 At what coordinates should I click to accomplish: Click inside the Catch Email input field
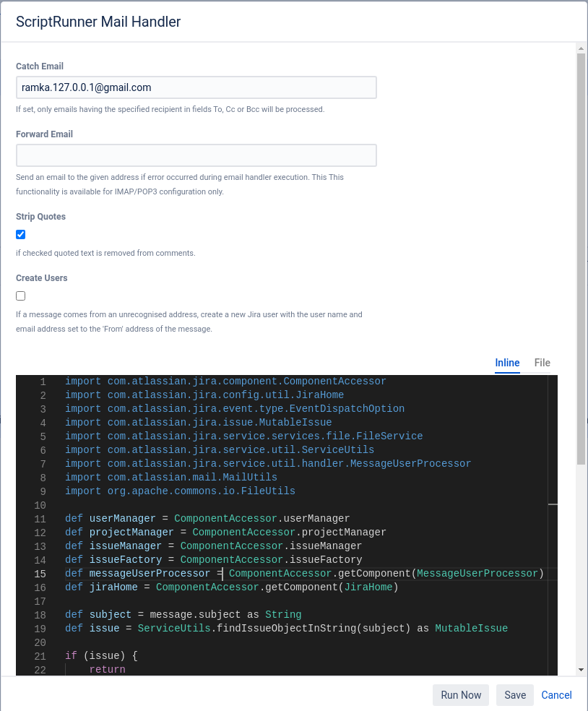coord(196,87)
